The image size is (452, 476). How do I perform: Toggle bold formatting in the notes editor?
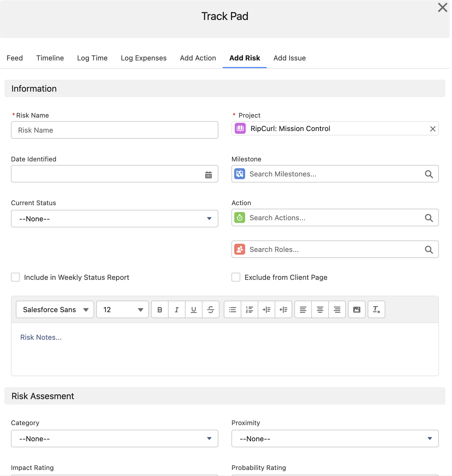[160, 309]
